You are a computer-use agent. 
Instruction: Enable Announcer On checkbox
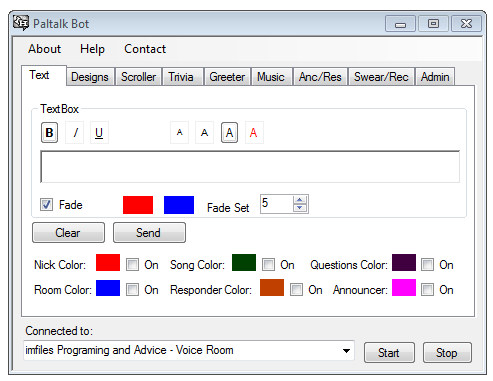click(427, 290)
